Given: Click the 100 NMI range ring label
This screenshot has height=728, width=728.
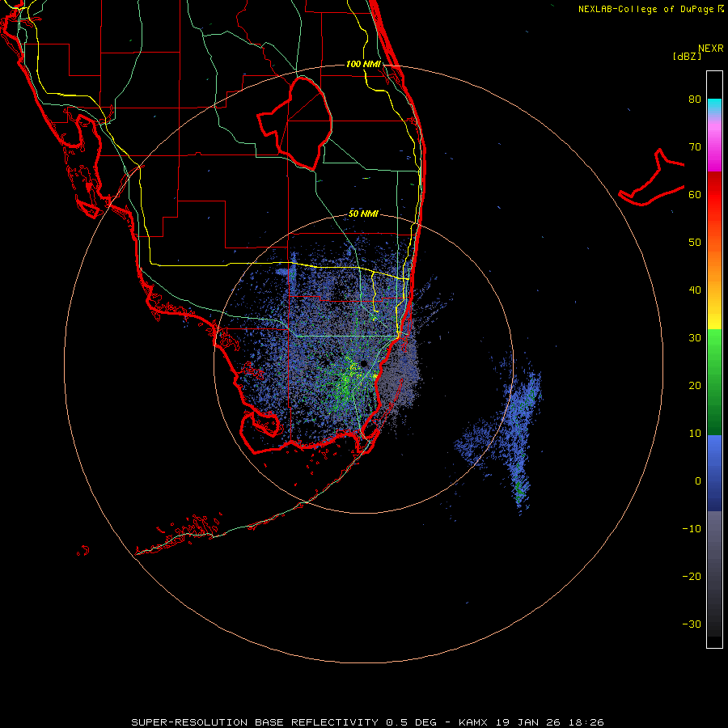Looking at the screenshot, I should 363,64.
